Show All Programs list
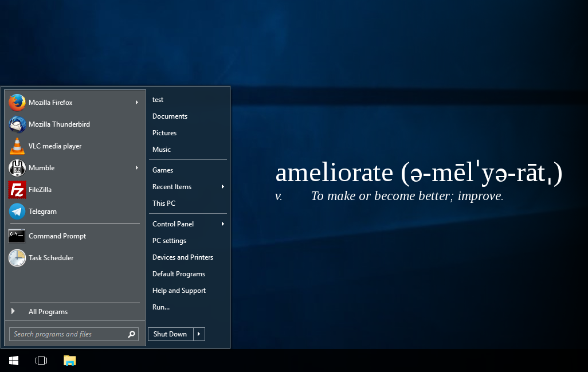588x372 pixels. coord(48,312)
